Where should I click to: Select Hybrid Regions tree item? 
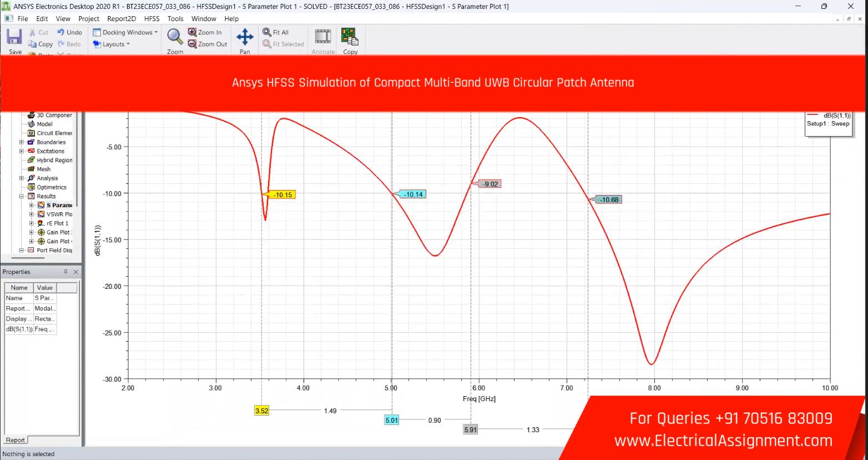tap(54, 160)
